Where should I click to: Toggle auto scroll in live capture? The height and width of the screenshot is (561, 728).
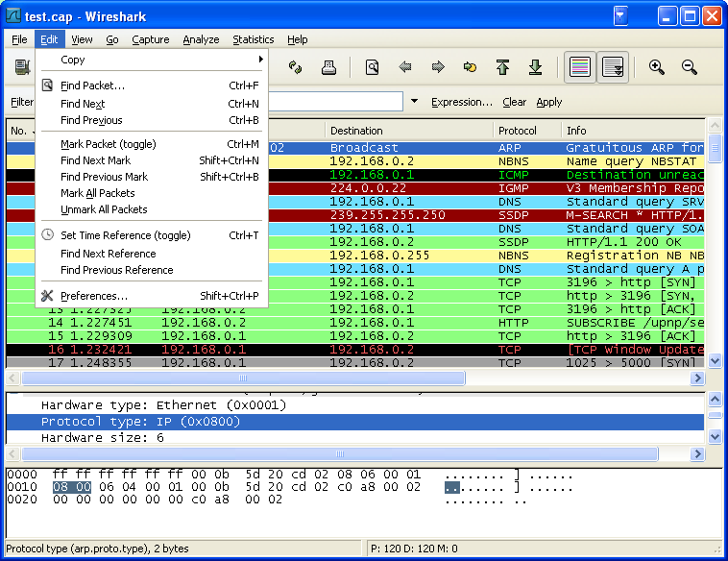click(613, 67)
